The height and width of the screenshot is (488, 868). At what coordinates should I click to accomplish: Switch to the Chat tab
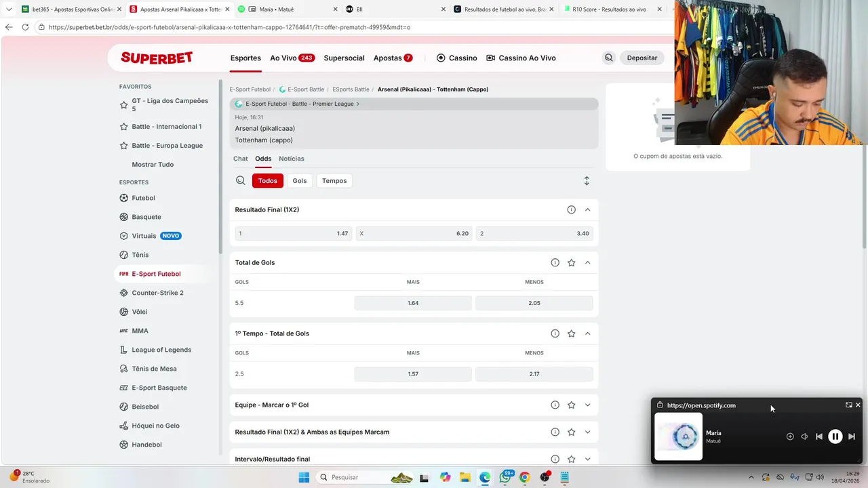click(241, 159)
